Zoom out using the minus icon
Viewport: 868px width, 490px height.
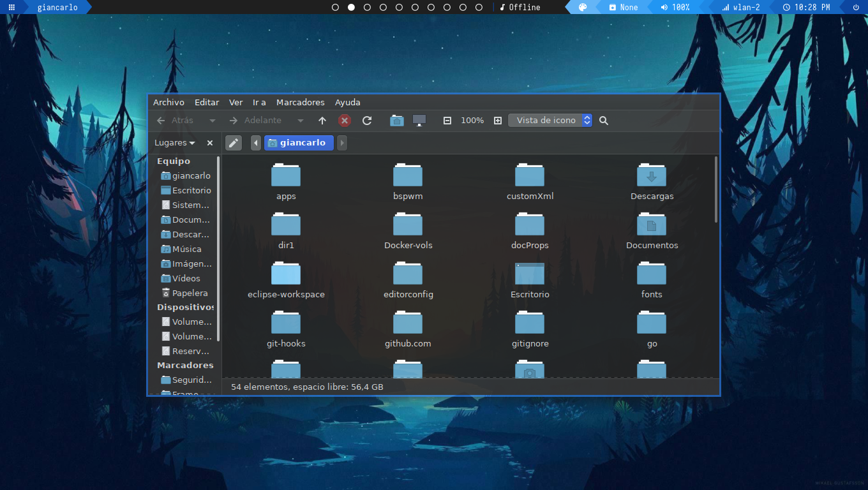(x=447, y=120)
